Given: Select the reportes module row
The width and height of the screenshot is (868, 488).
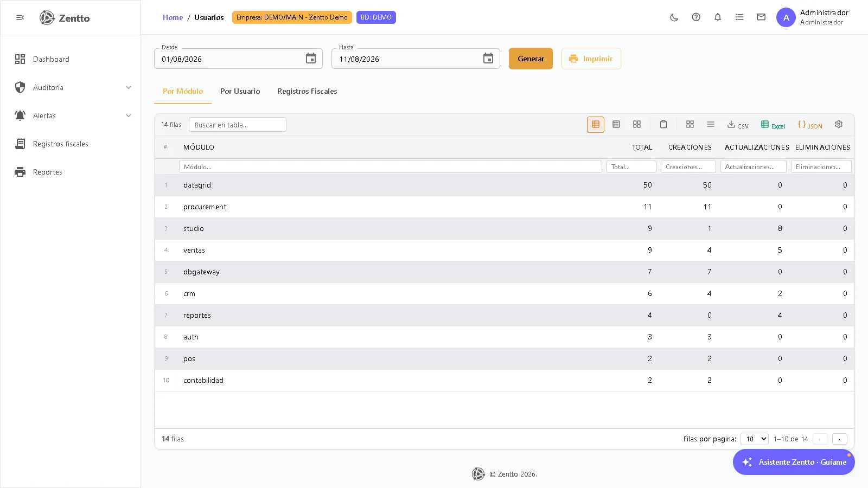Looking at the screenshot, I should coord(505,315).
